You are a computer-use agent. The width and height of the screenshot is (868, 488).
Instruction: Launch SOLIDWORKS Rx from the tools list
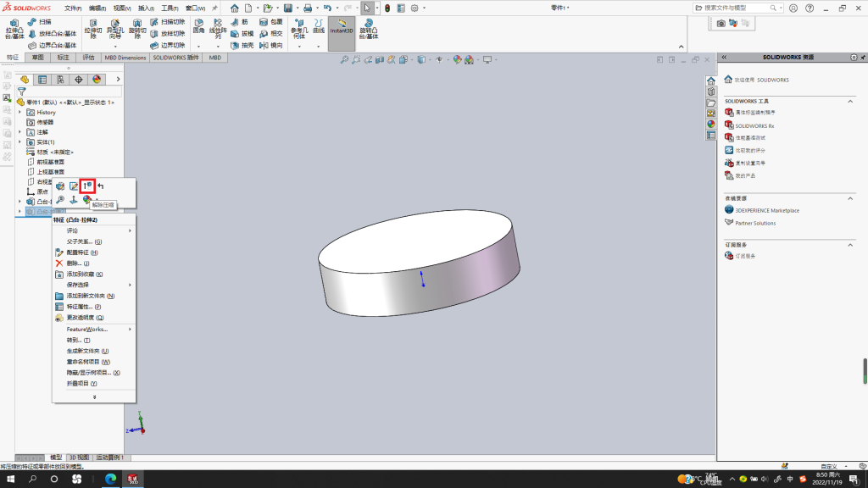pos(754,125)
